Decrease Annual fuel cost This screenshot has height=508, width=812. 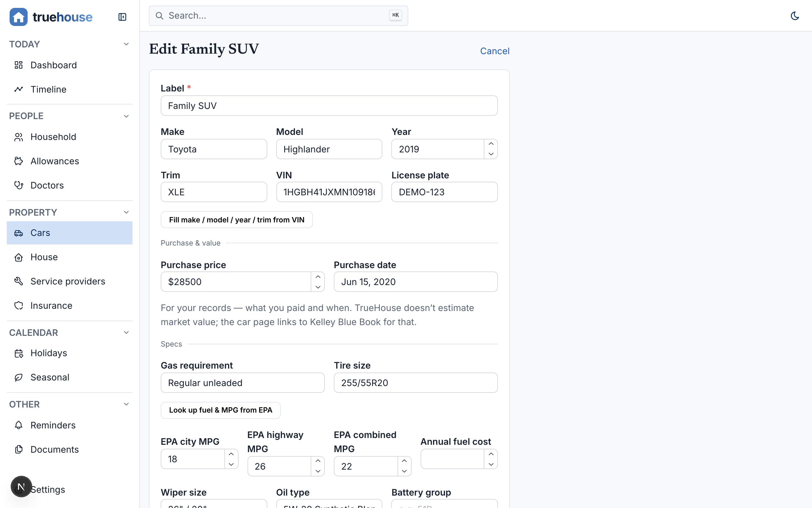pos(491,464)
